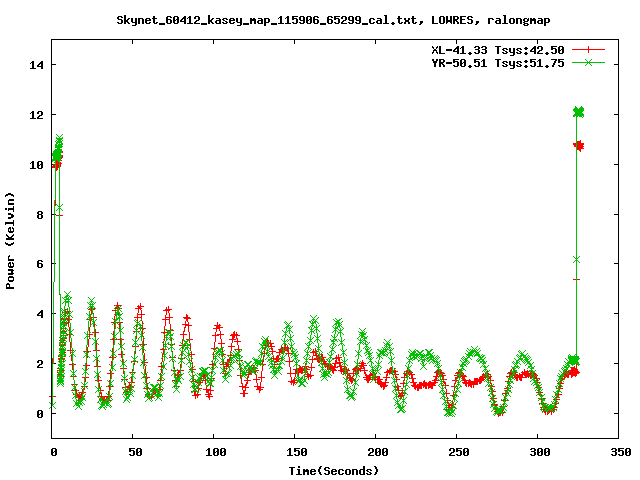The width and height of the screenshot is (640, 480).
Task: Select the YR-50.51 Tsys:51.75 legend label
Action: click(x=498, y=63)
